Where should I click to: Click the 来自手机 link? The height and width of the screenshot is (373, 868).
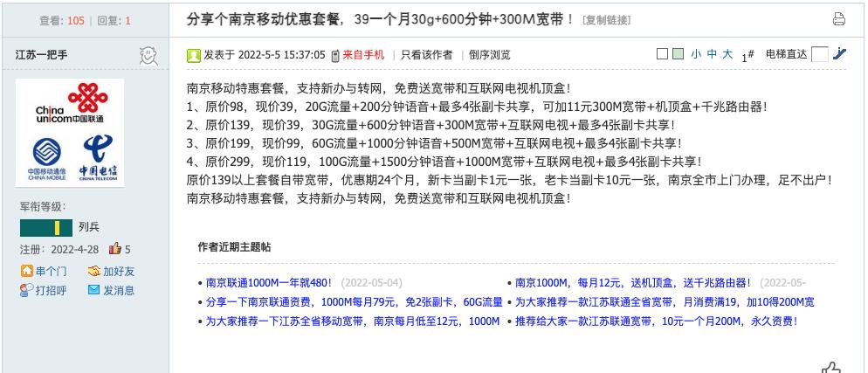[363, 55]
